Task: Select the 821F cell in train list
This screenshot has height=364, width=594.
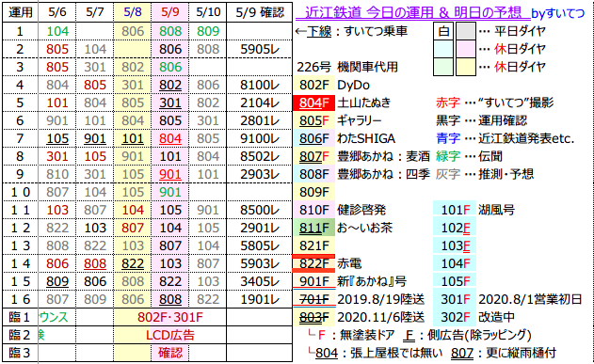Action: 314,245
